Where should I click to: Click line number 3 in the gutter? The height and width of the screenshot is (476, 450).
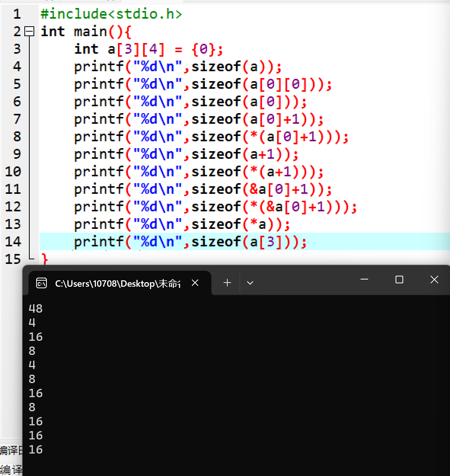point(17,49)
